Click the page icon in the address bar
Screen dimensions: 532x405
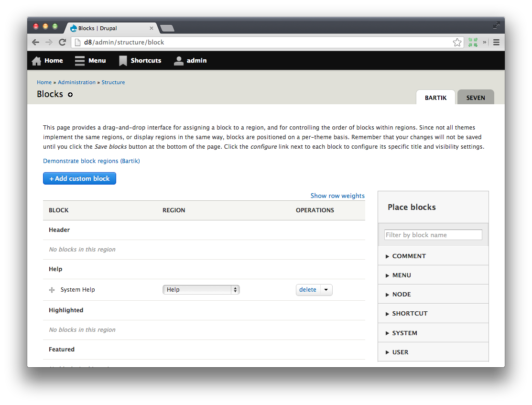[78, 43]
